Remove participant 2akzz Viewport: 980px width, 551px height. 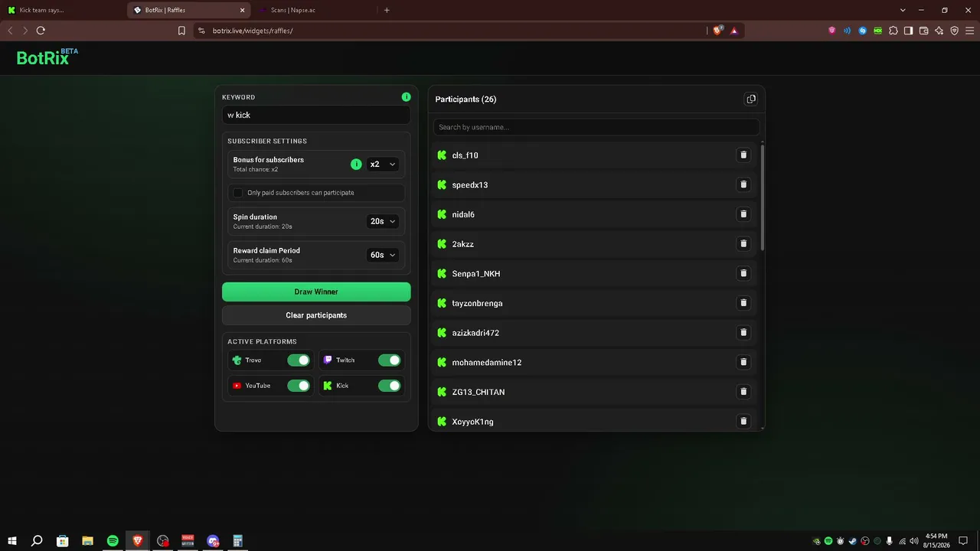(743, 244)
